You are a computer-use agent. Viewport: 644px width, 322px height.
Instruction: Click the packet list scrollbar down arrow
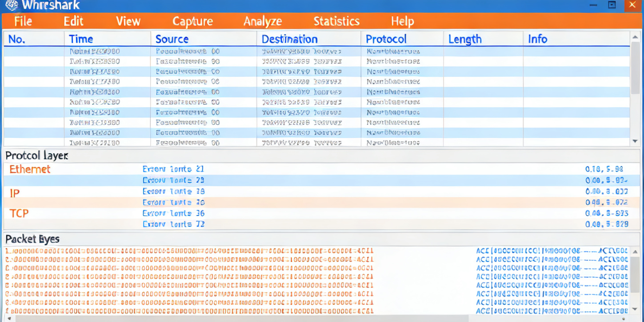click(x=635, y=141)
